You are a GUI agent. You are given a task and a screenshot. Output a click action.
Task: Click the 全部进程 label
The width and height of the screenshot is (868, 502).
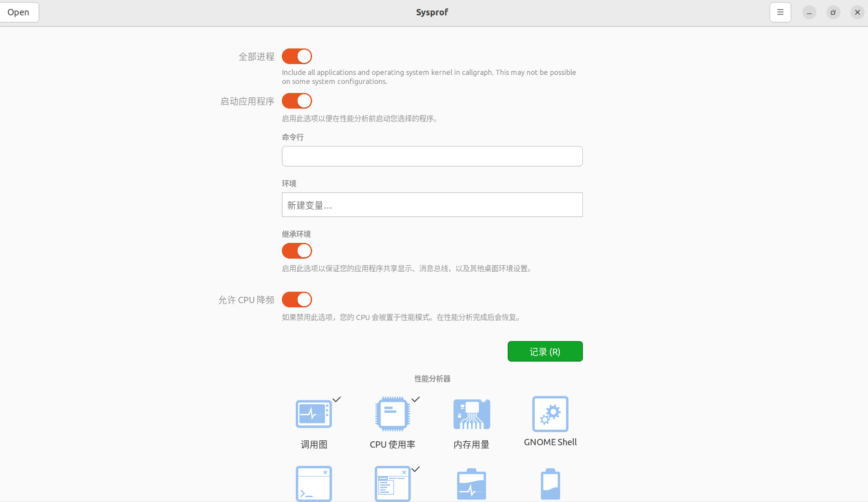pos(256,57)
